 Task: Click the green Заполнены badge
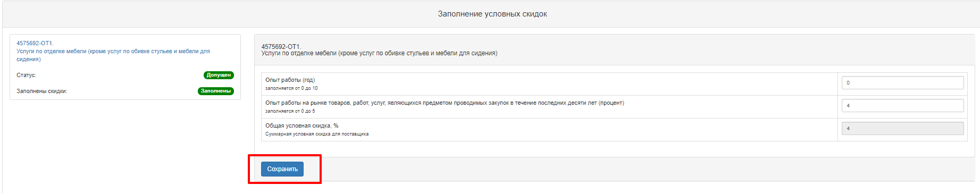(x=216, y=91)
